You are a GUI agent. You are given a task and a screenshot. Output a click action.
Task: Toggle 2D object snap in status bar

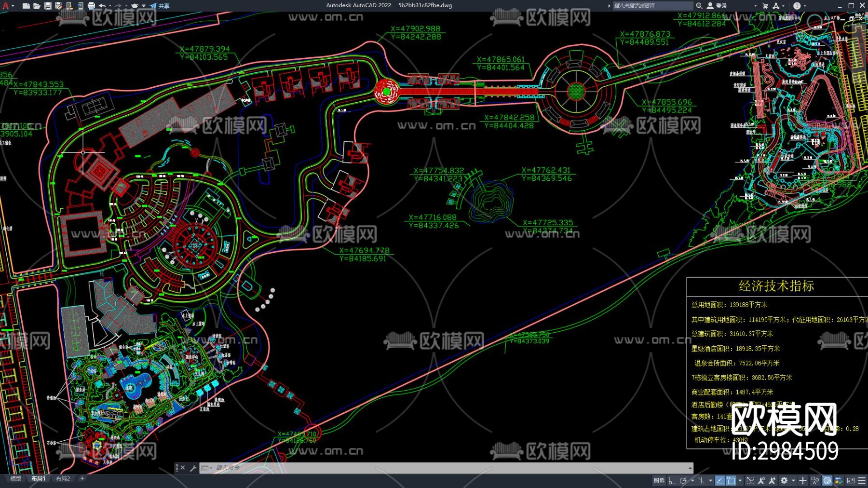click(x=731, y=481)
